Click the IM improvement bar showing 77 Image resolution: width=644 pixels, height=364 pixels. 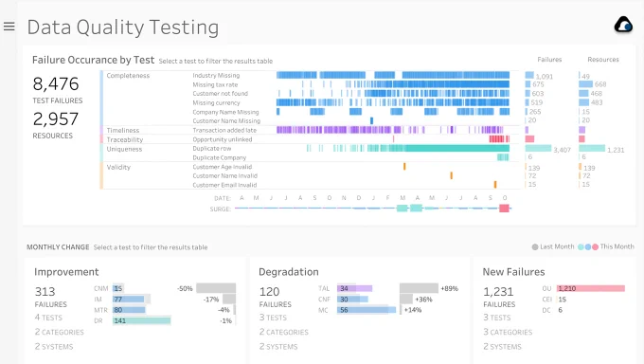click(129, 299)
